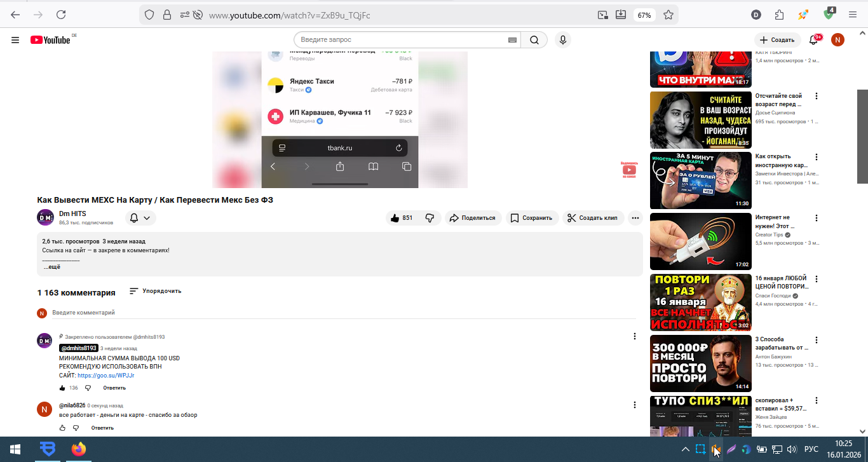The image size is (868, 462).
Task: Open the downloads icon in the address bar
Action: coord(621,15)
